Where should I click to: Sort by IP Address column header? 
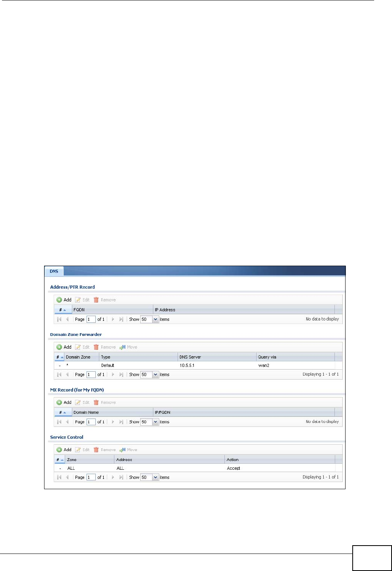point(243,310)
